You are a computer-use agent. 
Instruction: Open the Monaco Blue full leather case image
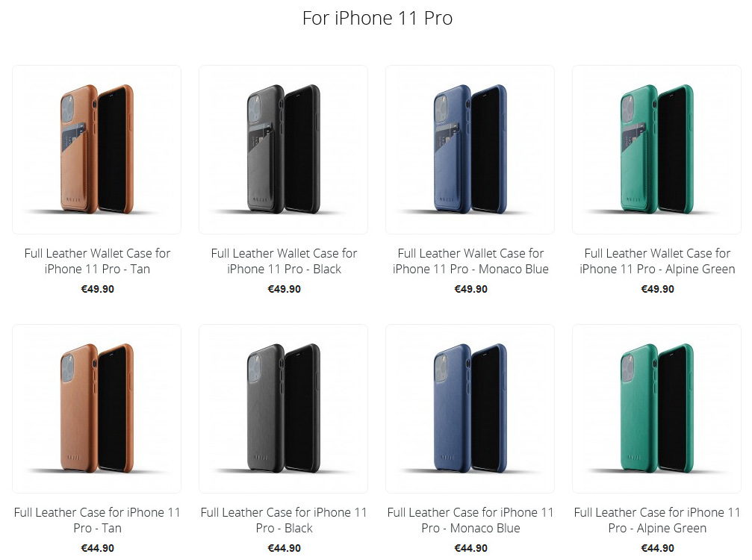(x=470, y=408)
